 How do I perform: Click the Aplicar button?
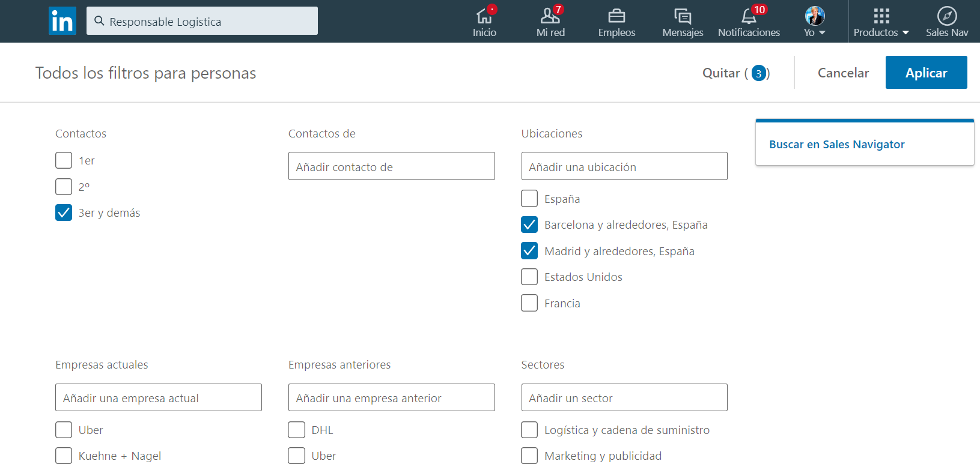click(926, 73)
